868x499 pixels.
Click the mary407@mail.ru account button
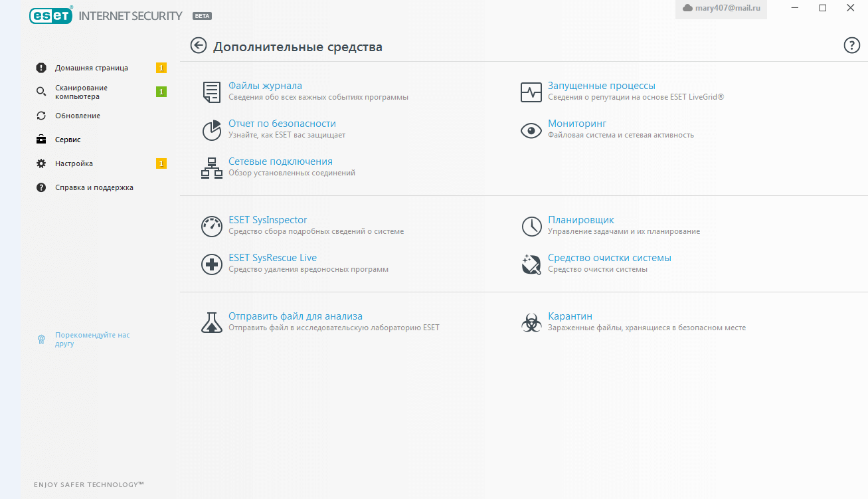tap(721, 9)
